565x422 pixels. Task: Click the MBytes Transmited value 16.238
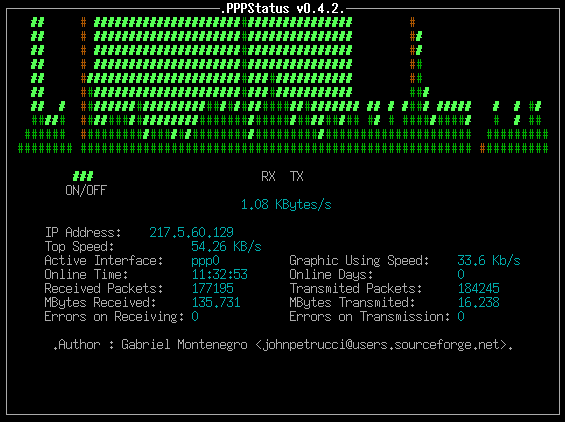pyautogui.click(x=479, y=302)
